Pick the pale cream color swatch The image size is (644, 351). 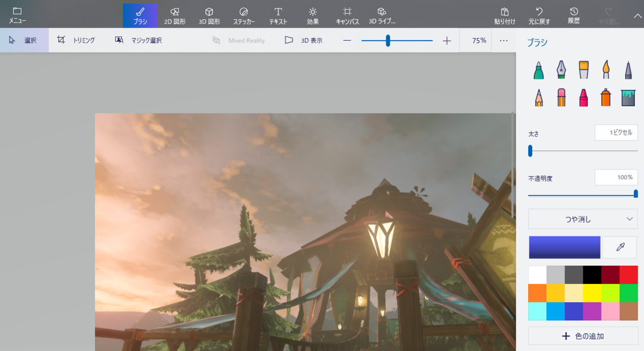tap(574, 293)
